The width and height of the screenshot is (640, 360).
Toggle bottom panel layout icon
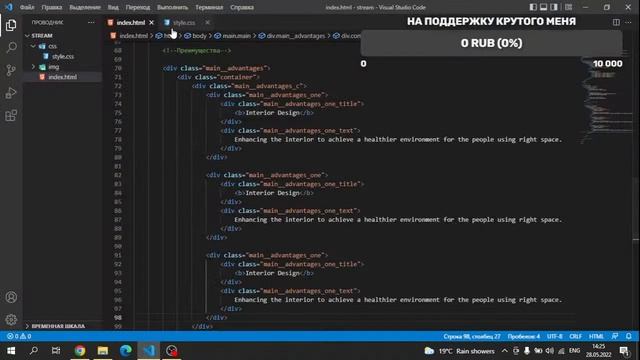point(544,7)
